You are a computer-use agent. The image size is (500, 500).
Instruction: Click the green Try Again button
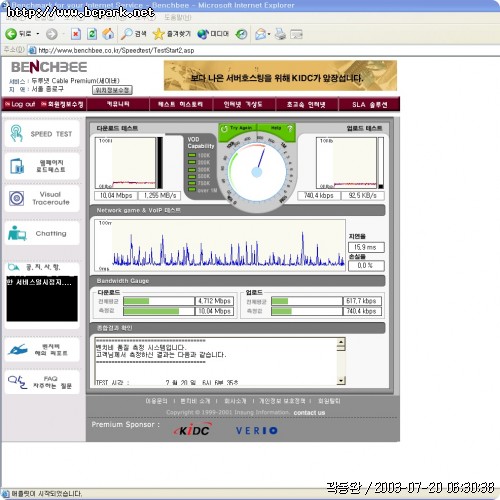(x=238, y=128)
